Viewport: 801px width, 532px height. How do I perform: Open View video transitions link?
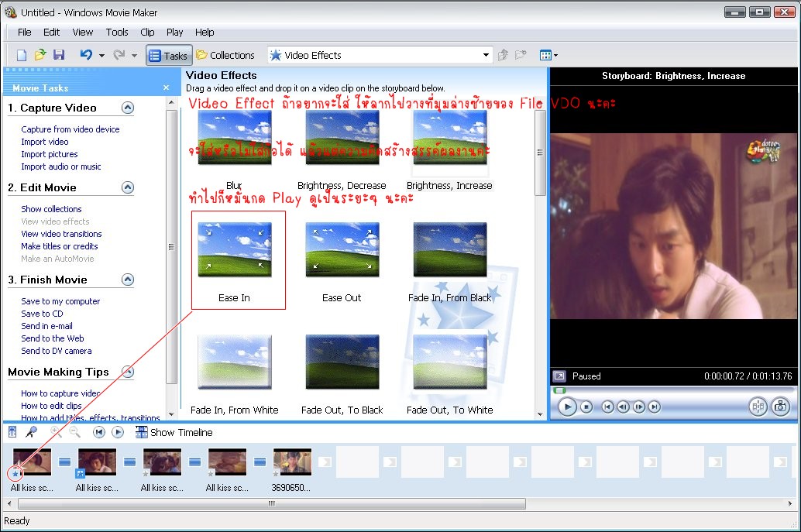[61, 234]
